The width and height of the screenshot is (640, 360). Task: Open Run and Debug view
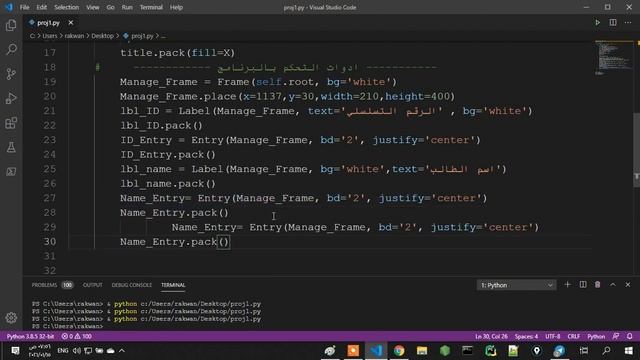tap(11, 98)
